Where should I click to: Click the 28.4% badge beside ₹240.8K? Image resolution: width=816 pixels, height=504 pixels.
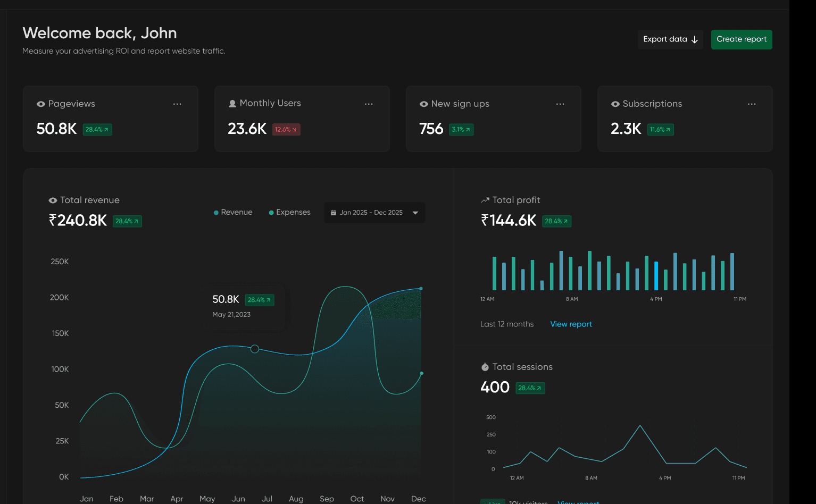127,221
